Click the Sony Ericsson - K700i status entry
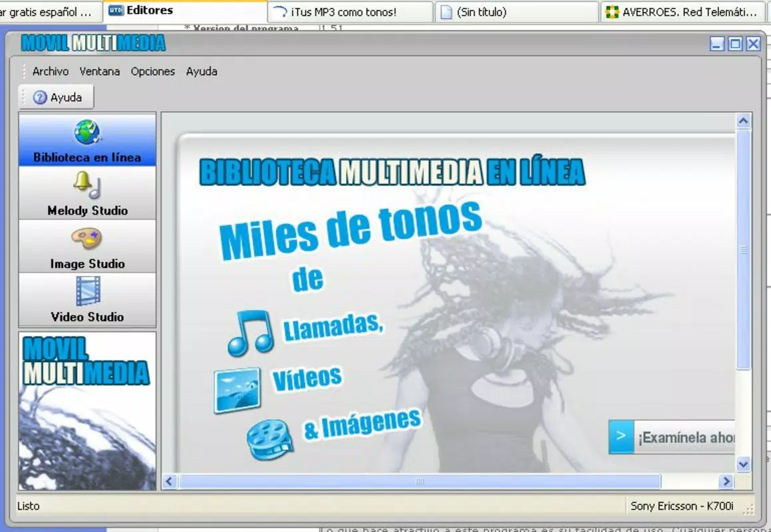The height and width of the screenshot is (532, 771). [681, 506]
